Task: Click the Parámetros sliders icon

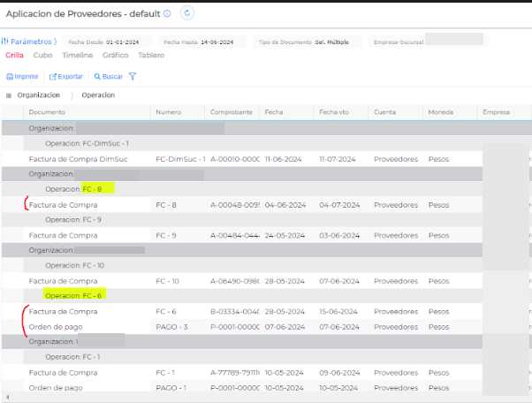Action: (x=4, y=42)
